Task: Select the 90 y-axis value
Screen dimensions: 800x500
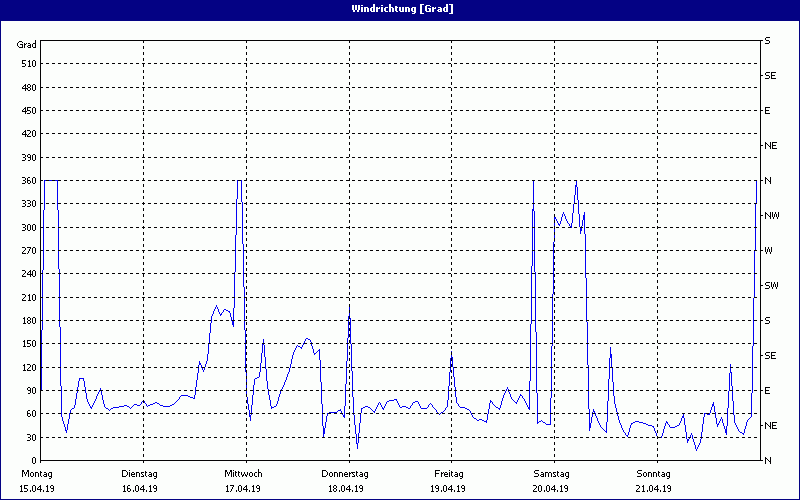Action: pos(31,390)
